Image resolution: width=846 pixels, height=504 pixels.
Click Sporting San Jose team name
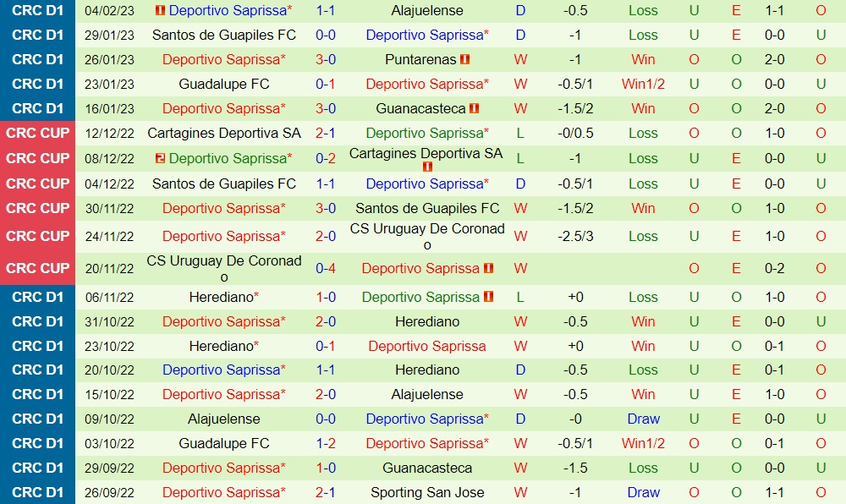pyautogui.click(x=427, y=492)
